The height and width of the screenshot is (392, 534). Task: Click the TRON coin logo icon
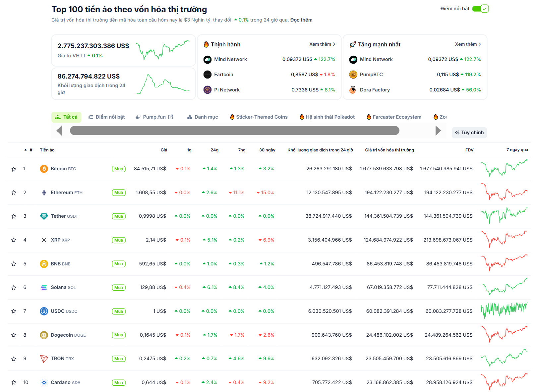click(44, 359)
